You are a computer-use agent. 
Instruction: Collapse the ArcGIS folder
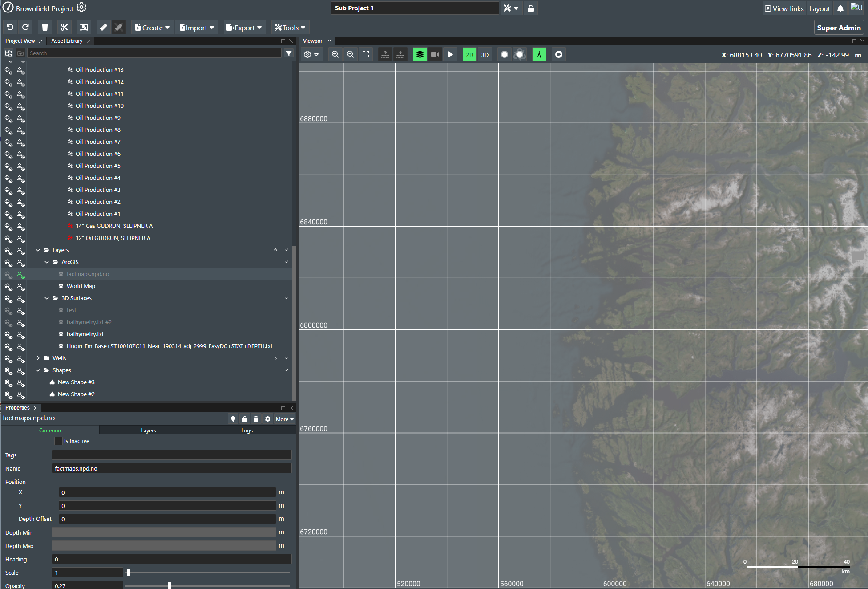47,262
